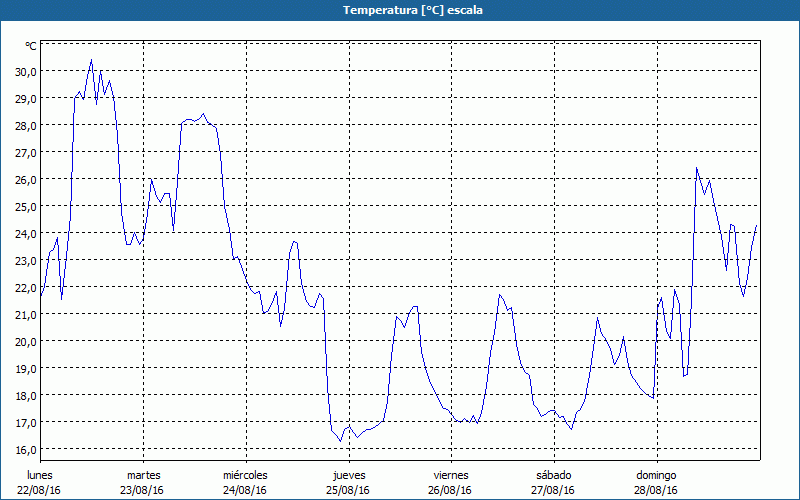Click the 'sábado' day label
Image resolution: width=800 pixels, height=500 pixels.
pos(554,475)
